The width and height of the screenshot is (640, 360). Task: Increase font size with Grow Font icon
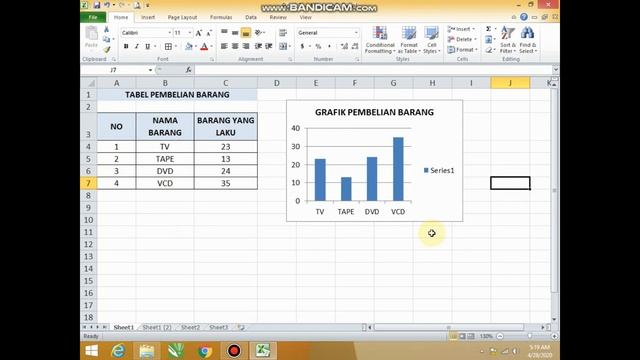(x=199, y=33)
